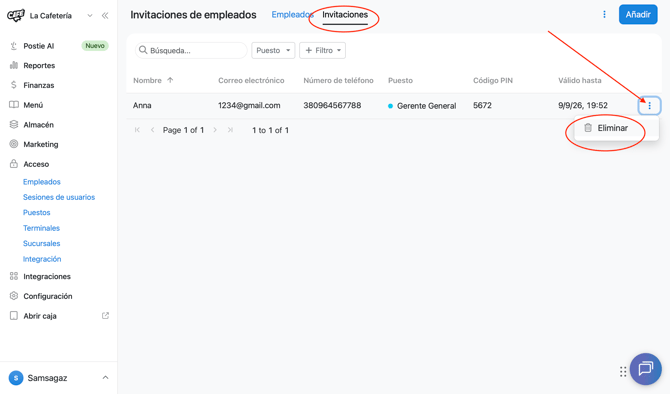Viewport: 670px width, 394px height.
Task: Open Almacén menu item
Action: (38, 125)
